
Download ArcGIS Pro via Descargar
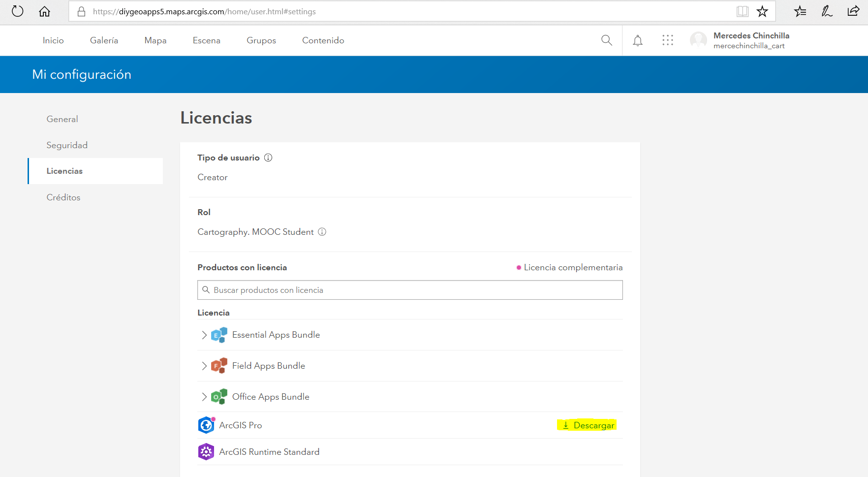[x=589, y=425]
